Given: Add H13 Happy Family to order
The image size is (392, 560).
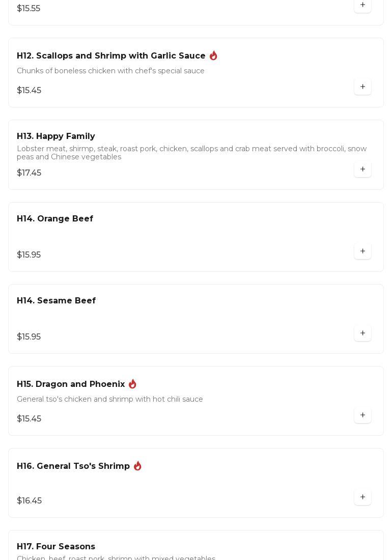Looking at the screenshot, I should (362, 170).
